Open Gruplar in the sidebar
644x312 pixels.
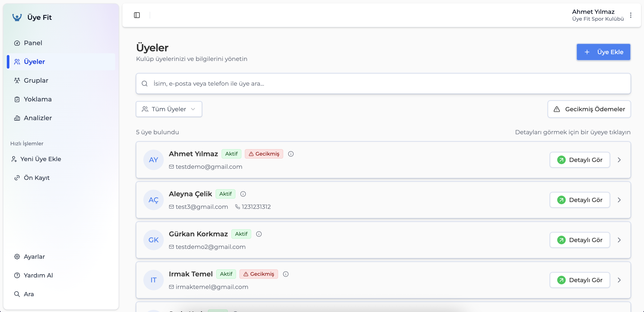[36, 80]
